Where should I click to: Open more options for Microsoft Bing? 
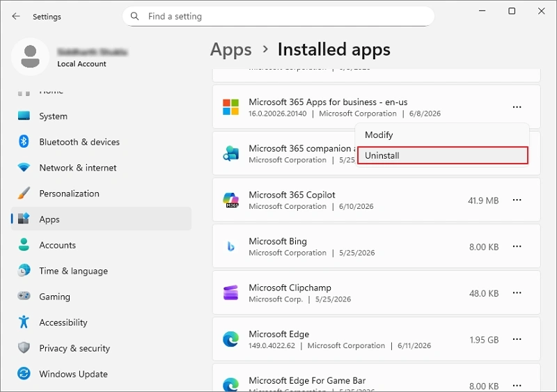(517, 246)
